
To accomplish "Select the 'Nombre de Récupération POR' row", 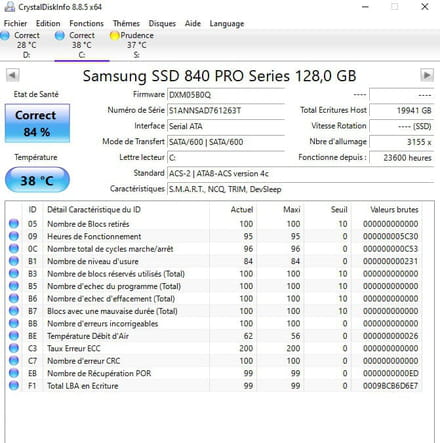I will [x=215, y=373].
